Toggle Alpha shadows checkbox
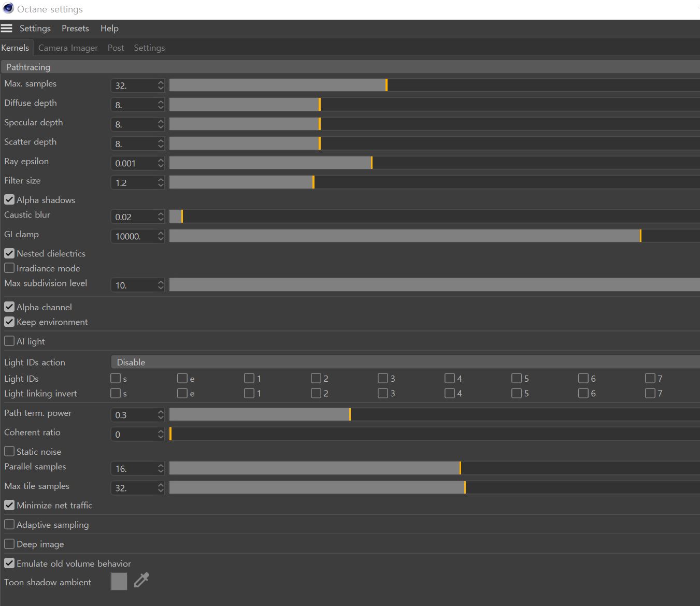Viewport: 700px width, 606px height. (x=9, y=199)
